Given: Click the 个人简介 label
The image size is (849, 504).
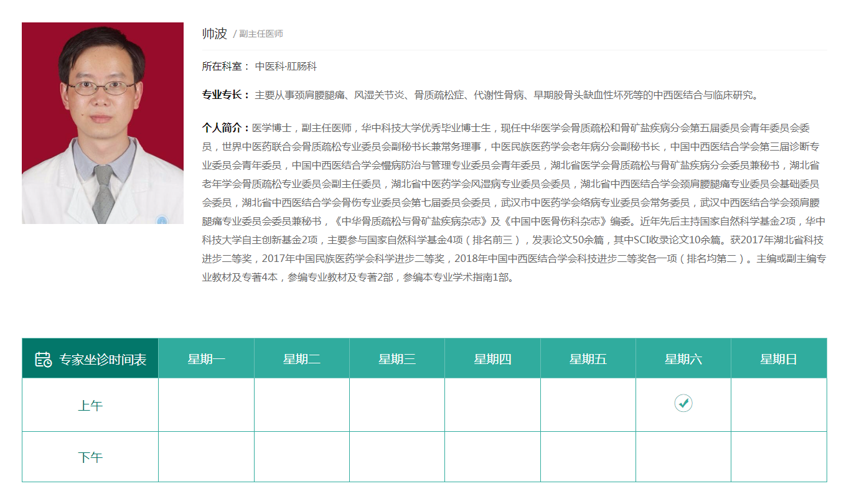Looking at the screenshot, I should 225,128.
